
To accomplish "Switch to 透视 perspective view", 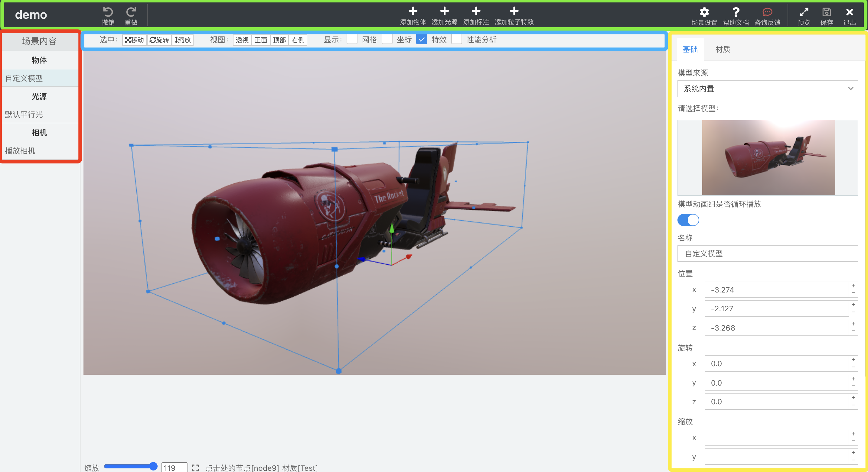I will [x=242, y=40].
